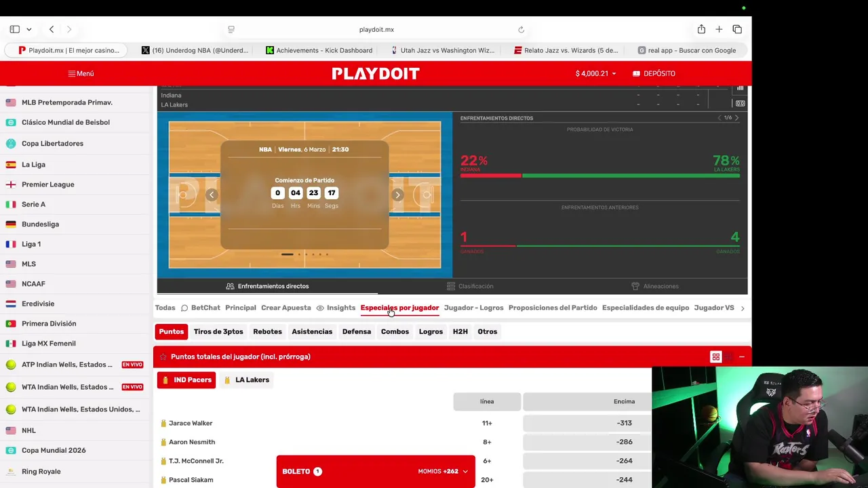The height and width of the screenshot is (488, 868).
Task: Go to the next slide in the match widget
Action: tap(398, 195)
